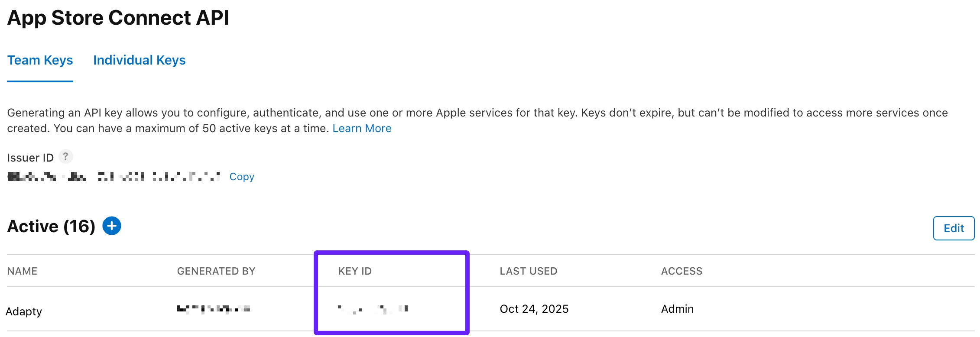Switch to the Team Keys tab
The width and height of the screenshot is (980, 337).
coord(40,60)
